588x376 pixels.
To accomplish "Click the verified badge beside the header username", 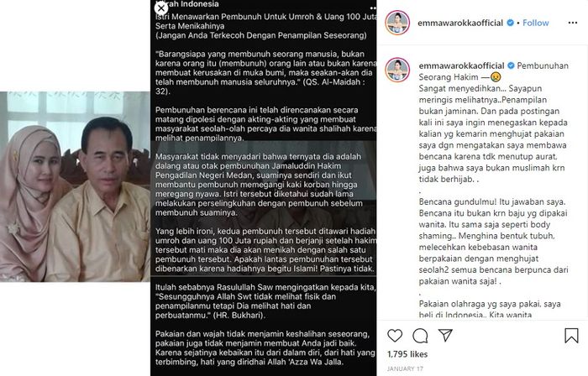I will tap(510, 23).
